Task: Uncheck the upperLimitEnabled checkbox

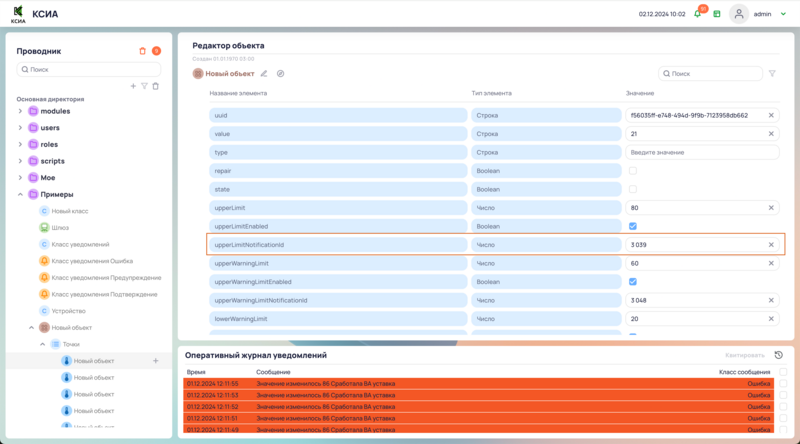Action: pos(632,226)
